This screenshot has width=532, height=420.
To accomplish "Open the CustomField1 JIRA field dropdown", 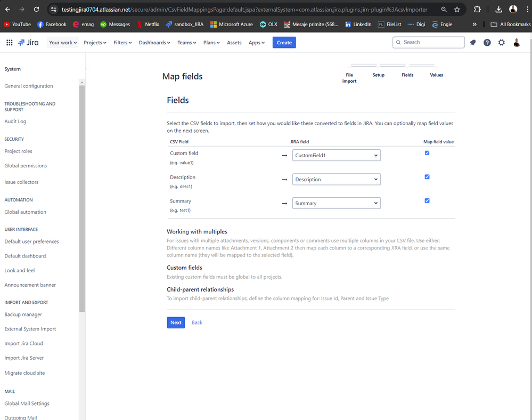I will (x=336, y=155).
